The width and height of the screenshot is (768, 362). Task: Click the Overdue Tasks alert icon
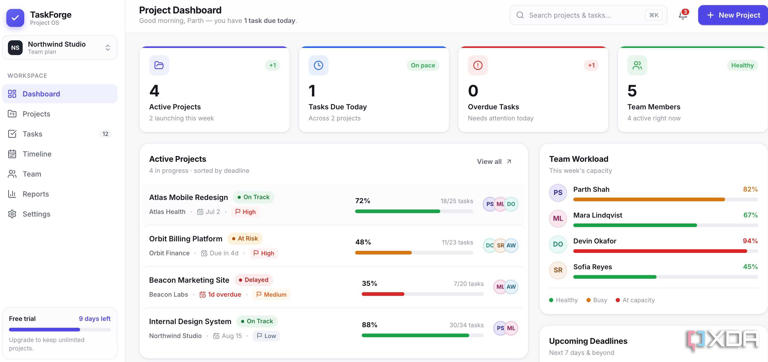pyautogui.click(x=478, y=65)
